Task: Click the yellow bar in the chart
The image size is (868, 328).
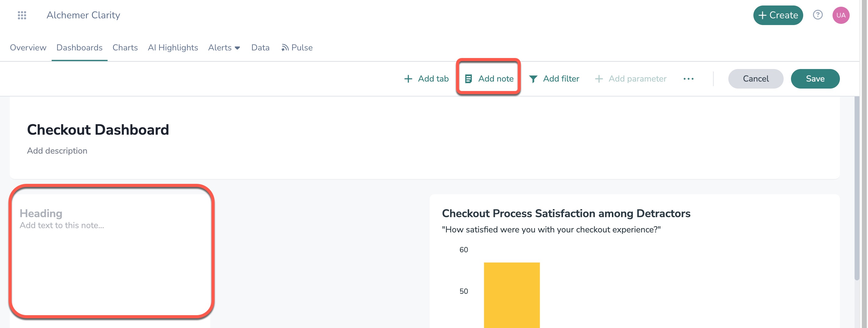Action: (512, 295)
